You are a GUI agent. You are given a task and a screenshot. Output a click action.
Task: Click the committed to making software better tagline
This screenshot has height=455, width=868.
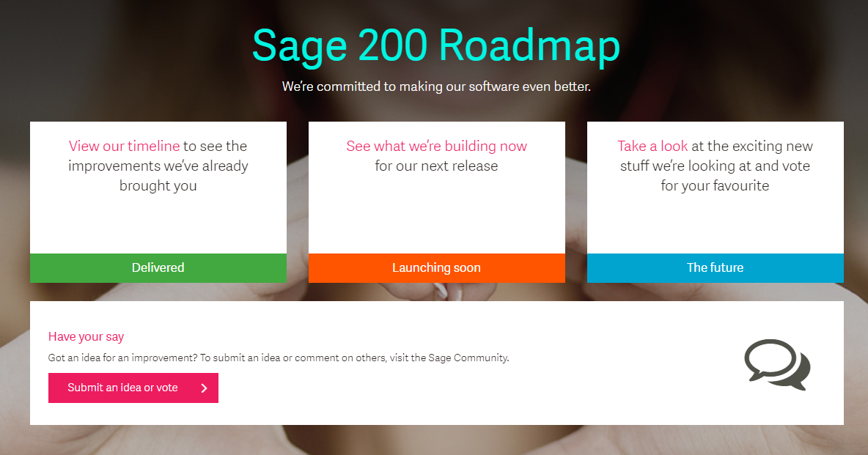tap(436, 86)
